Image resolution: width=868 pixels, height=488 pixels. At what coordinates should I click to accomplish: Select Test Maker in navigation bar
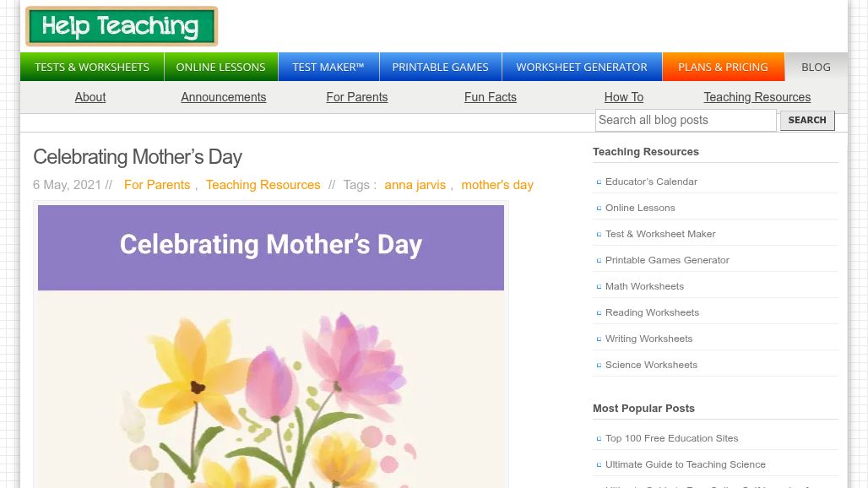(328, 67)
